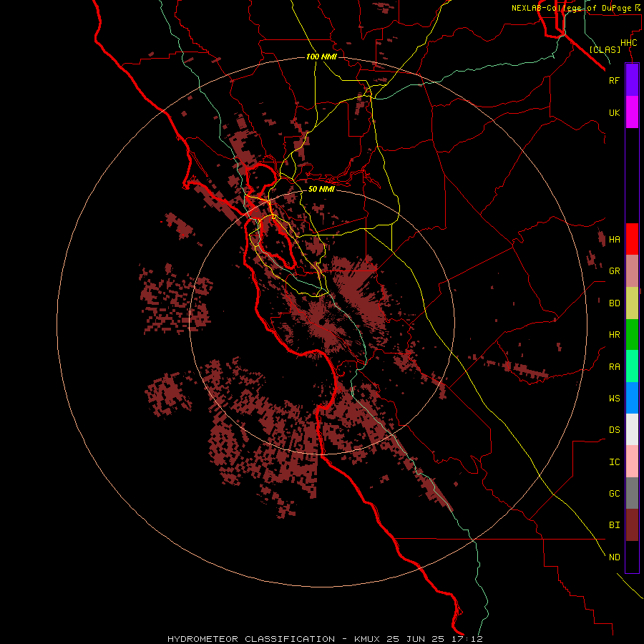Click the UK magenta legend swatch
Image resolution: width=644 pixels, height=644 pixels.
click(x=632, y=112)
